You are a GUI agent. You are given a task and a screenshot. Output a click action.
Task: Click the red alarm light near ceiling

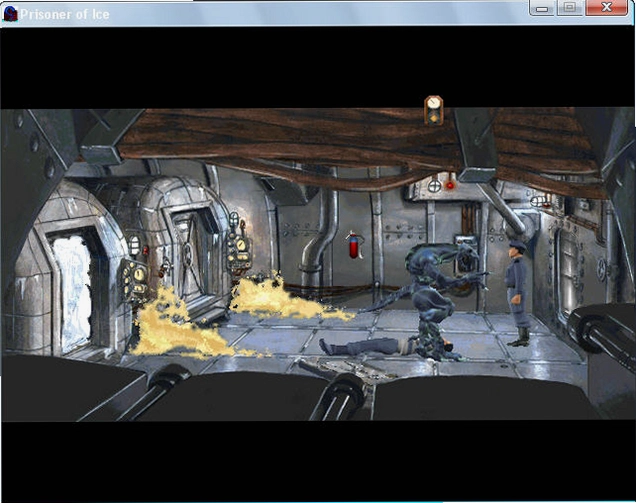[x=450, y=185]
